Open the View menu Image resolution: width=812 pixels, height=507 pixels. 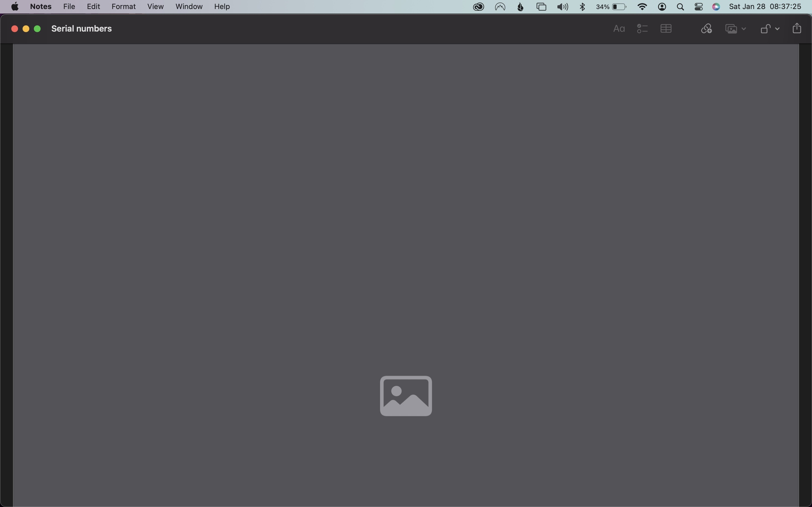click(x=155, y=6)
